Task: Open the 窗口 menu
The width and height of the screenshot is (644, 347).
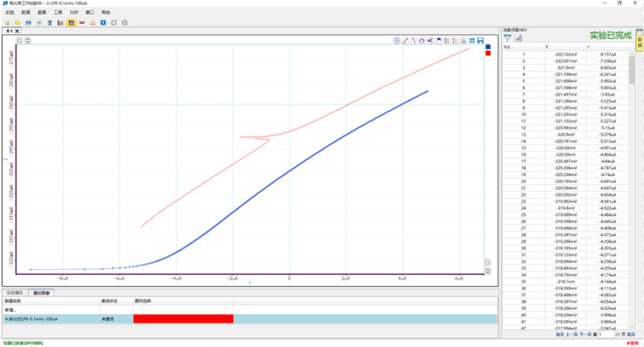Action: 90,12
